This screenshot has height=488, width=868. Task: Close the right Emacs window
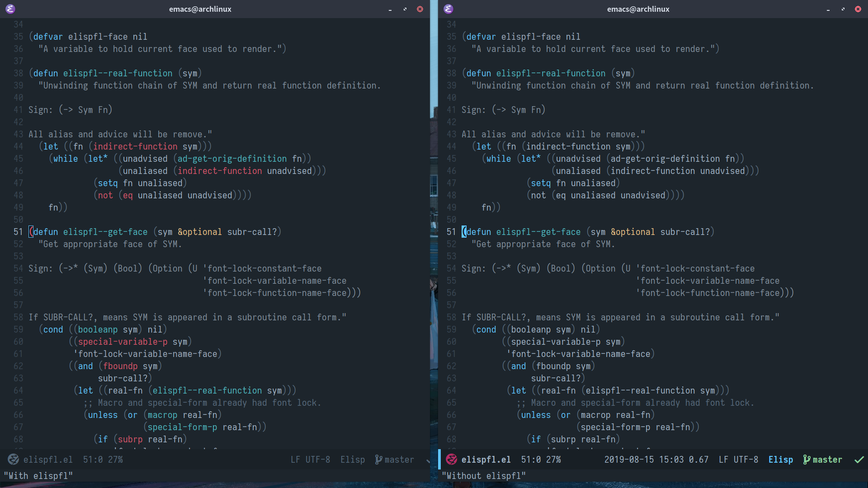[x=858, y=9]
